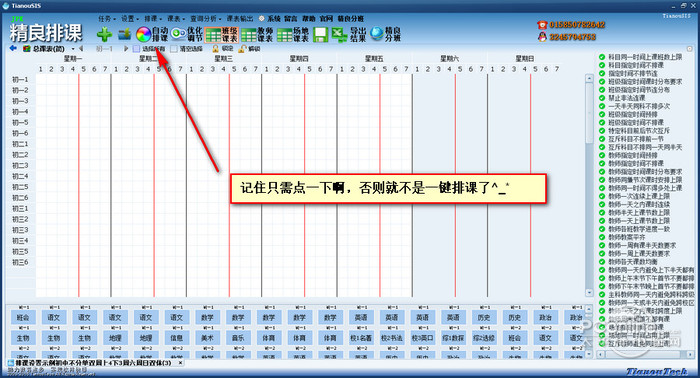Open the 留言 menu item
This screenshot has height=378, width=700.
291,19
